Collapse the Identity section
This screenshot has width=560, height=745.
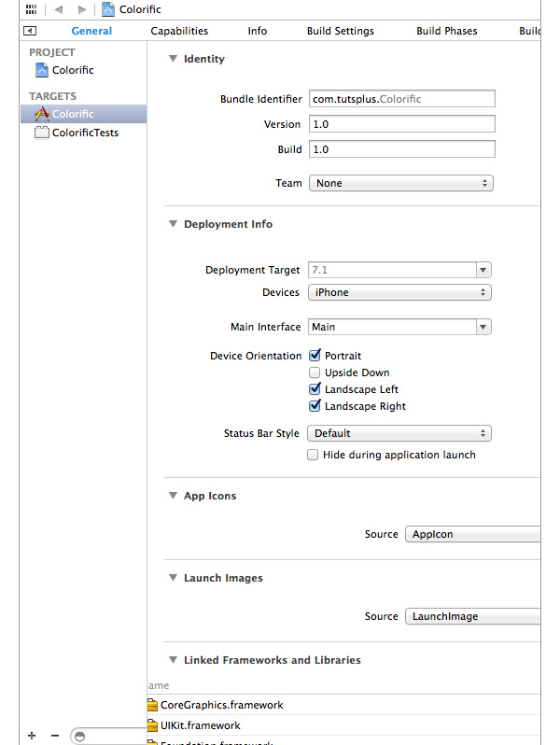173,59
